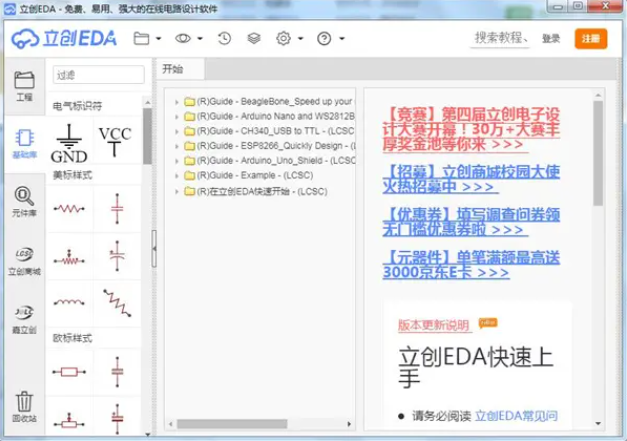Open the 回收站 recycle bin icon

tap(24, 407)
